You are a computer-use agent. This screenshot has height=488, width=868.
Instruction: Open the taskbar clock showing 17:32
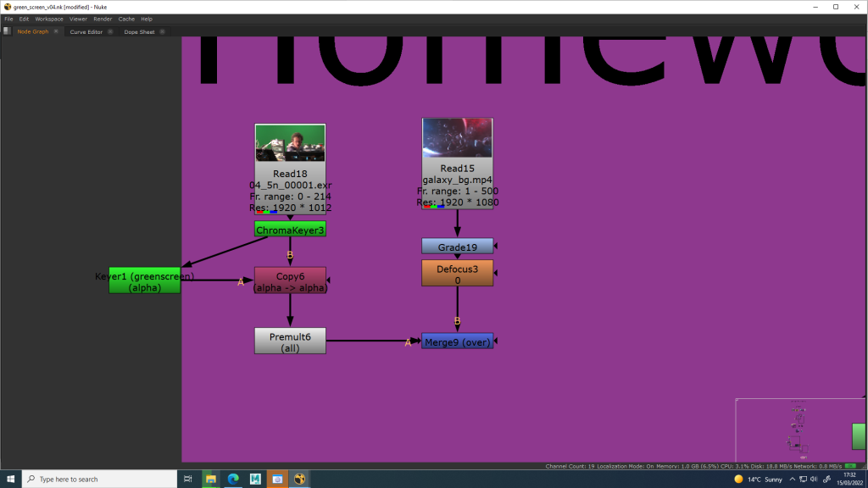point(849,480)
